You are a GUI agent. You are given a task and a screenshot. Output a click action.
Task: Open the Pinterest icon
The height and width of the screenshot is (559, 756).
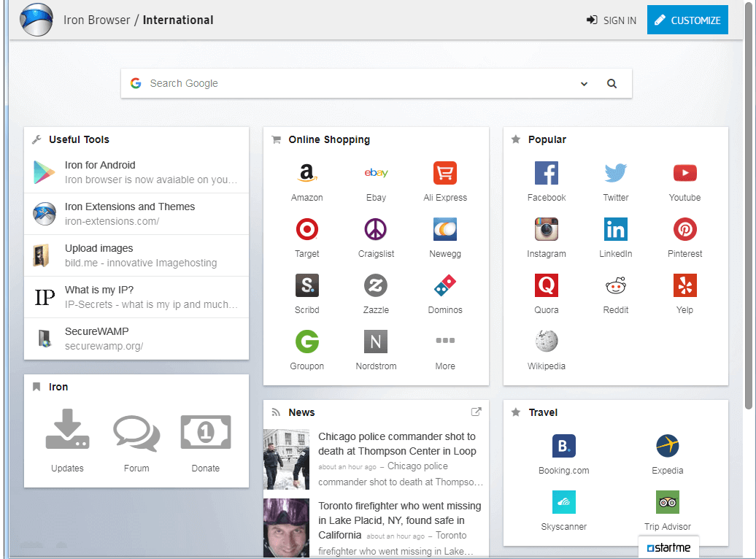[684, 229]
